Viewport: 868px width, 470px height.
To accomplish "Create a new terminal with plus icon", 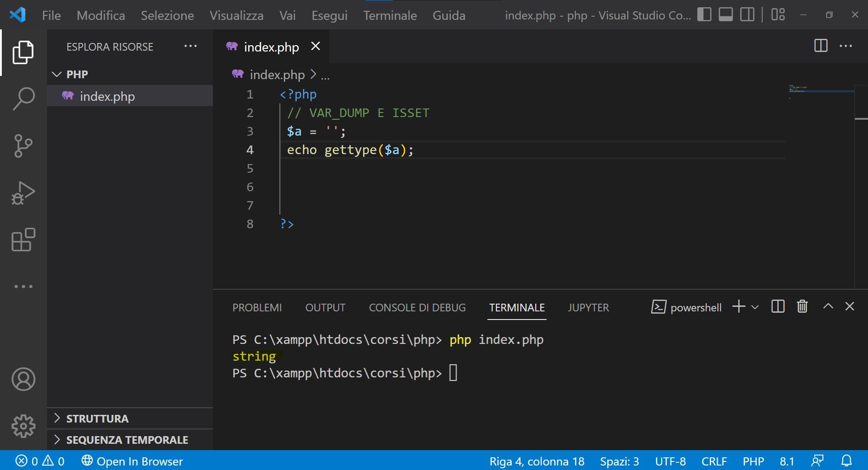I will [738, 306].
